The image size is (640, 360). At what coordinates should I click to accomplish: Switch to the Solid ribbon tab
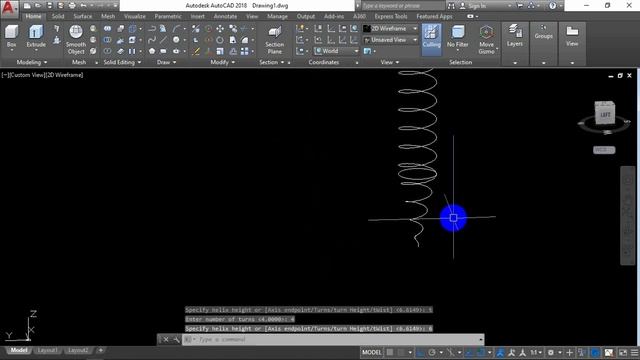[x=58, y=16]
